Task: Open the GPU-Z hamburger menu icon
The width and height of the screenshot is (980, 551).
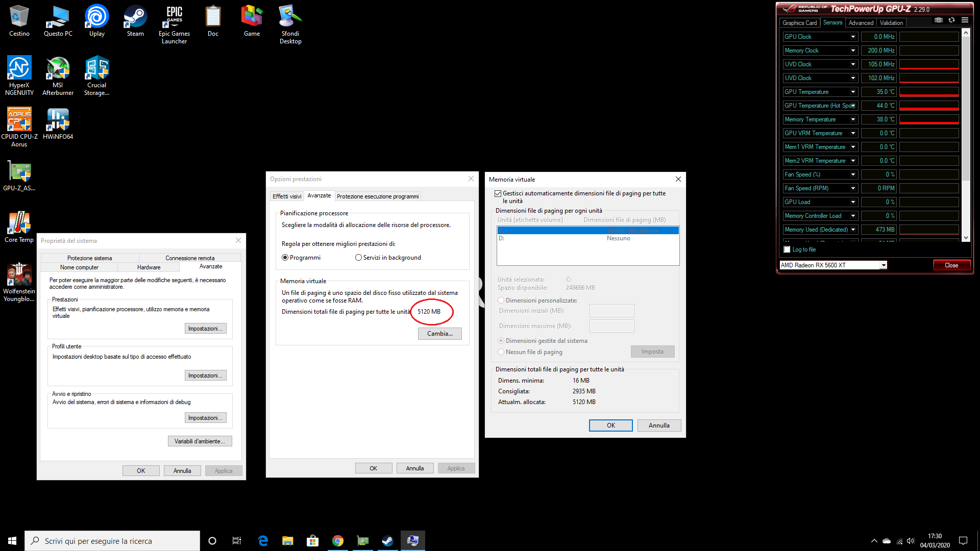Action: tap(965, 20)
